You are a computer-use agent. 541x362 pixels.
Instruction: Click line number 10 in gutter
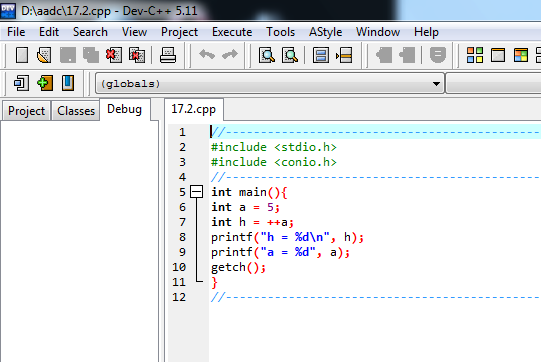pos(179,267)
